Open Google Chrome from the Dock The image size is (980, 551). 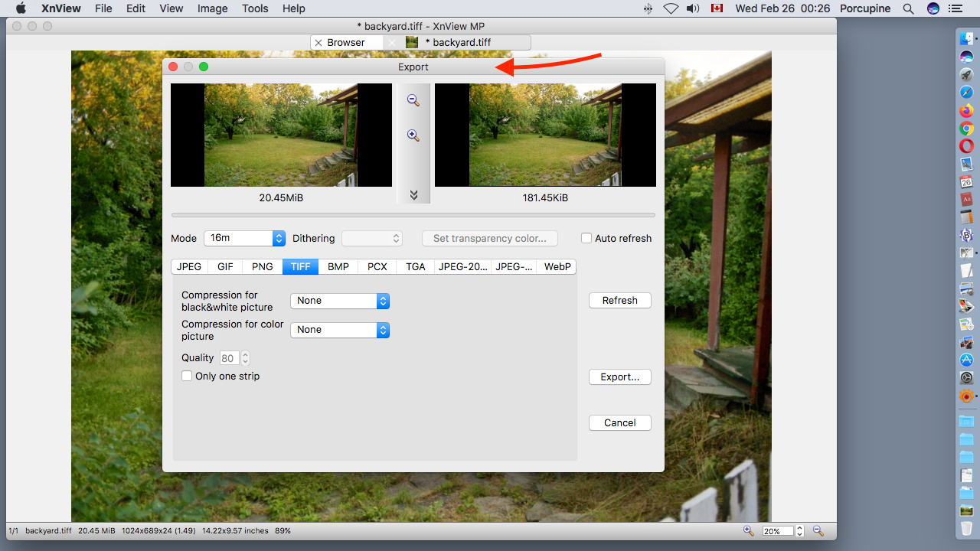coord(966,128)
